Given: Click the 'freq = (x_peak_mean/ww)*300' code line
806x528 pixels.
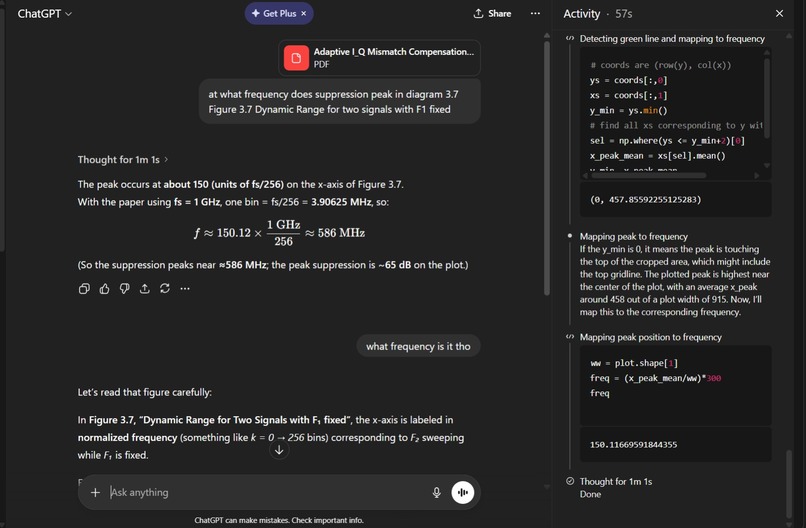Looking at the screenshot, I should 655,378.
